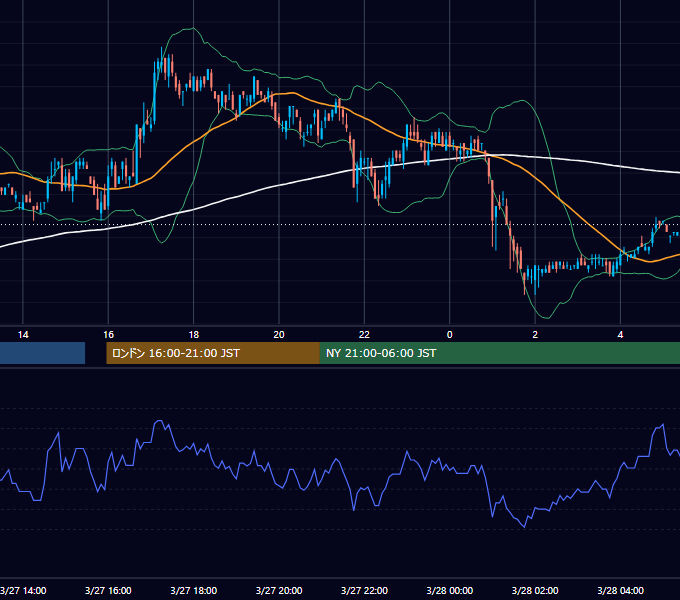Click the 3/27 22:00 date label
Viewport: 680px width, 600px height.
(364, 590)
